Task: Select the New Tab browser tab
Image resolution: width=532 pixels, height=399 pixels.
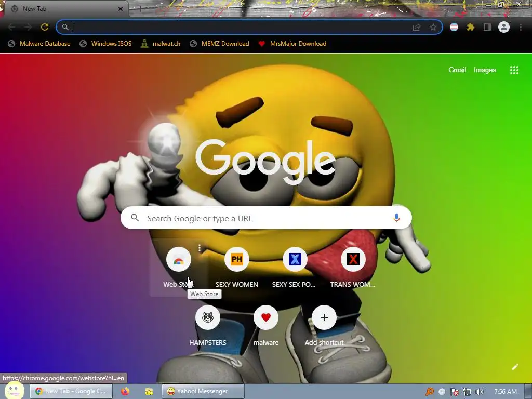Action: pyautogui.click(x=64, y=9)
